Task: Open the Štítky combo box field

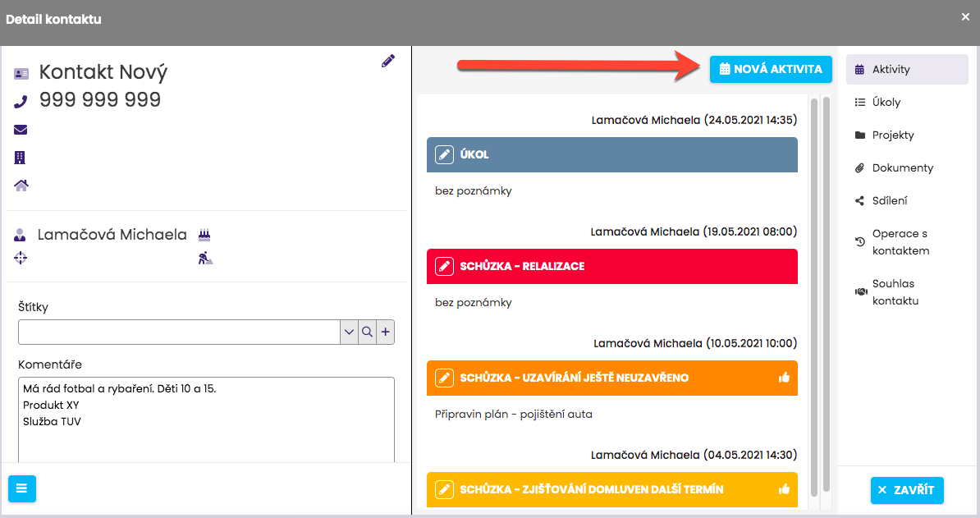Action: [179, 332]
